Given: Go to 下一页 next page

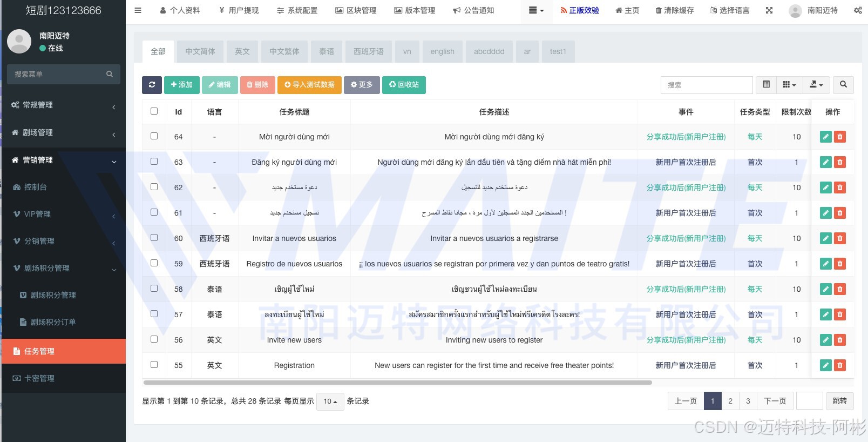Looking at the screenshot, I should click(775, 401).
